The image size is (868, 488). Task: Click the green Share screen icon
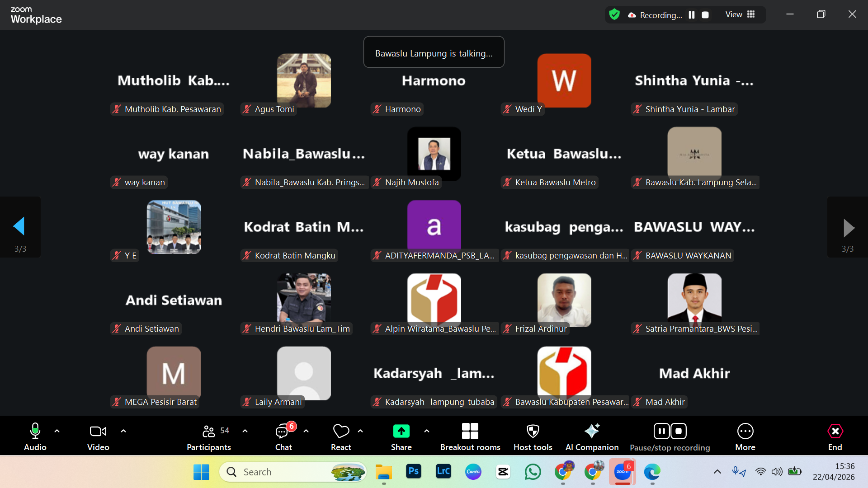tap(401, 432)
